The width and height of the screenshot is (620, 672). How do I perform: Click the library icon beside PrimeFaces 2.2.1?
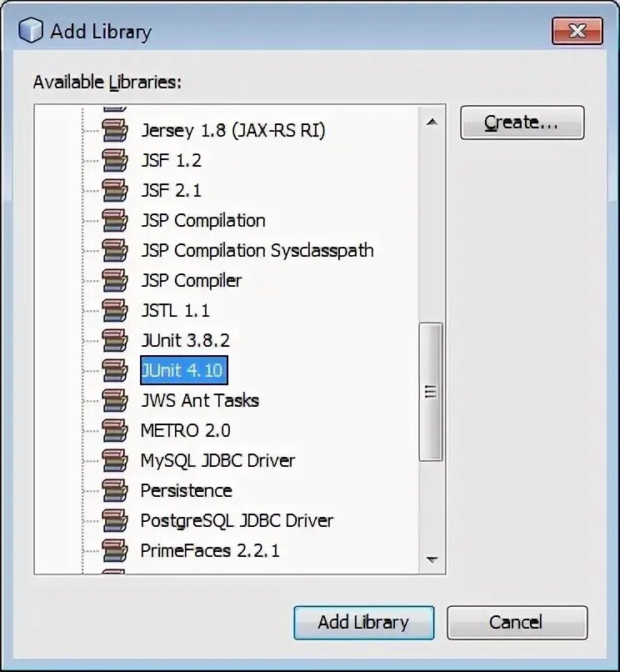coord(115,550)
